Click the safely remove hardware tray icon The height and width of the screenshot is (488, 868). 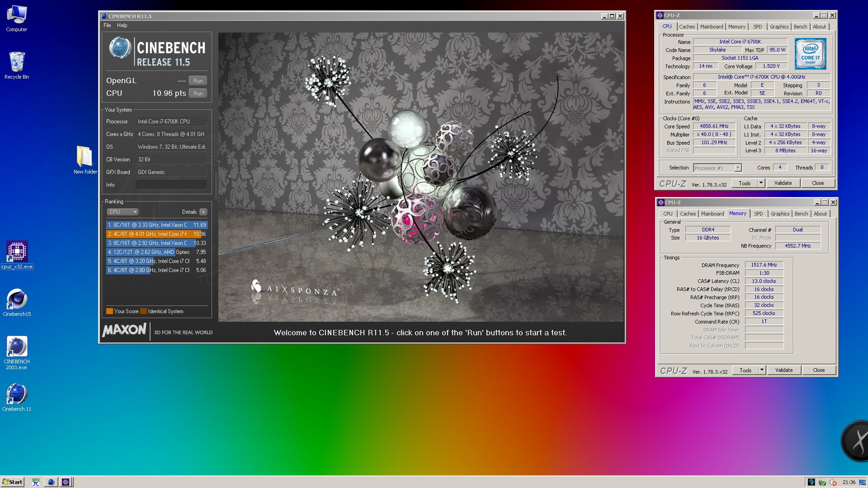pyautogui.click(x=822, y=482)
